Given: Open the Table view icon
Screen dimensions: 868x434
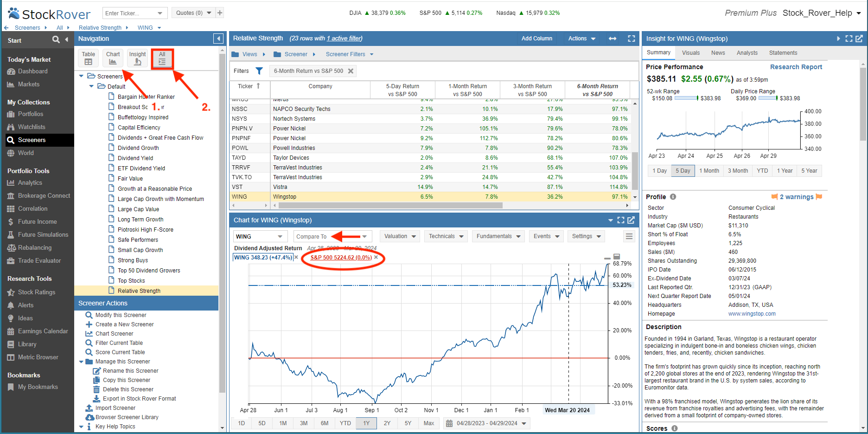Looking at the screenshot, I should pos(89,58).
